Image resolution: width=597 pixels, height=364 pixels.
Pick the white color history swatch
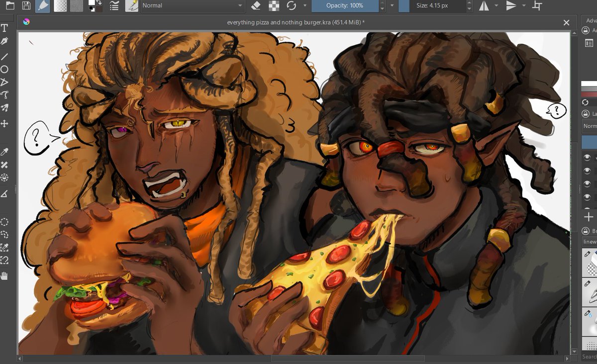point(589,84)
